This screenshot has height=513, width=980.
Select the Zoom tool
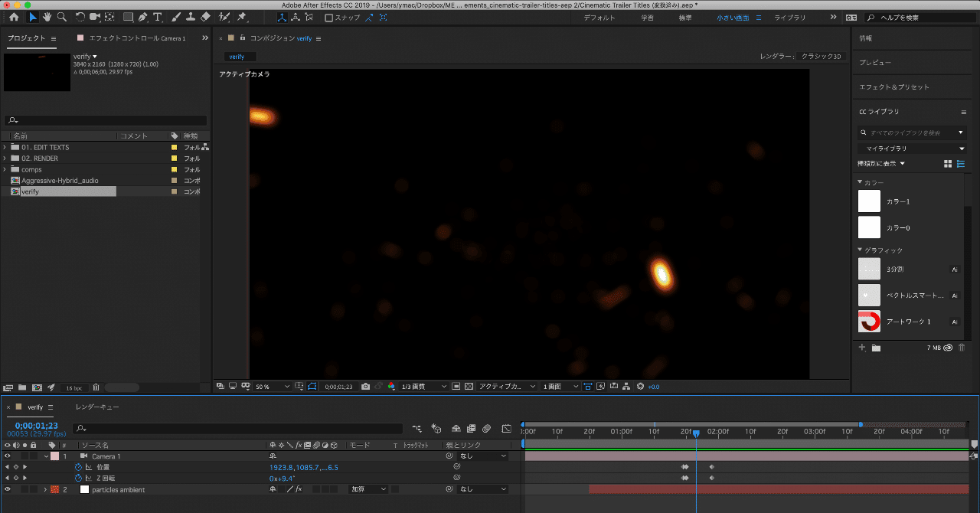click(x=61, y=17)
